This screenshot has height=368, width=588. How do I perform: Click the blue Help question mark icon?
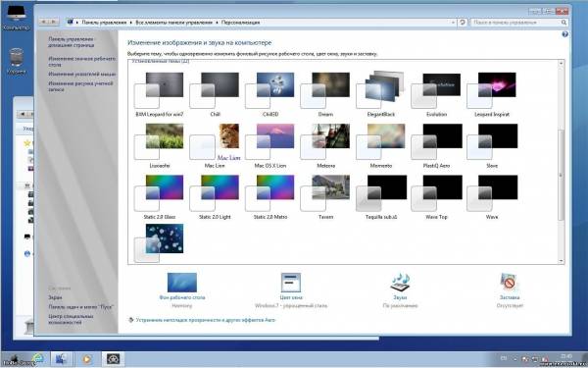[564, 34]
